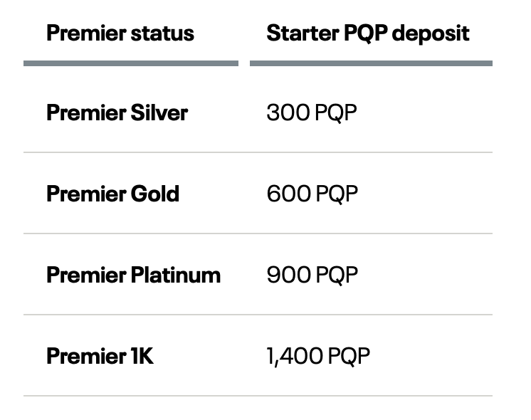This screenshot has width=531, height=420.
Task: Click bottom divider line below Premier 1K row
Action: point(258,396)
